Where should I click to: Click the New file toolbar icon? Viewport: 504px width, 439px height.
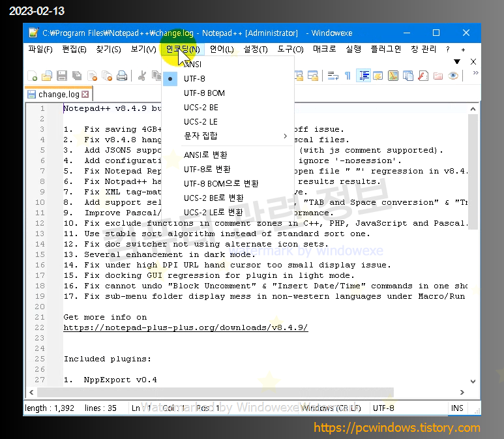click(32, 76)
